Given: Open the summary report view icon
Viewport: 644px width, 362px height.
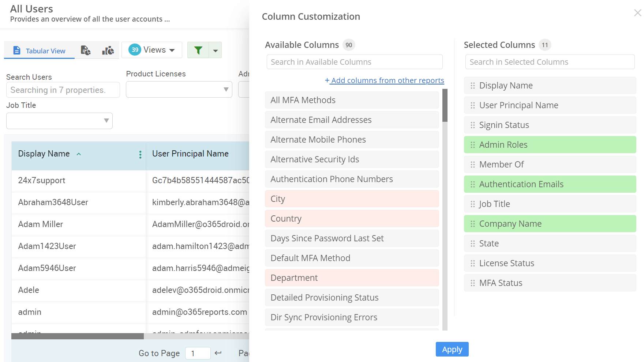Looking at the screenshot, I should [x=86, y=50].
